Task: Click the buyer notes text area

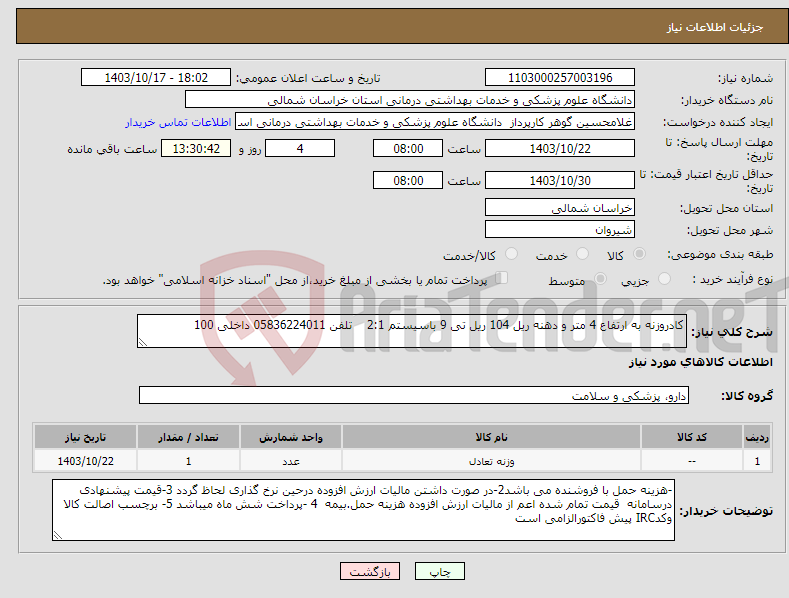Action: coord(363,510)
